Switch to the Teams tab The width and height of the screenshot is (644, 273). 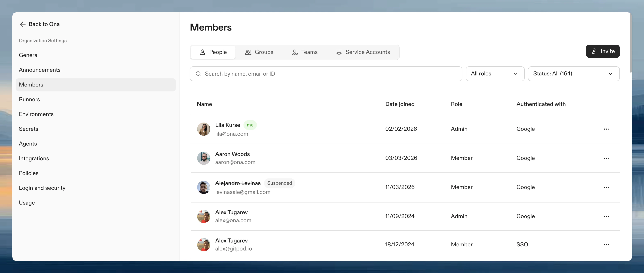pyautogui.click(x=309, y=52)
